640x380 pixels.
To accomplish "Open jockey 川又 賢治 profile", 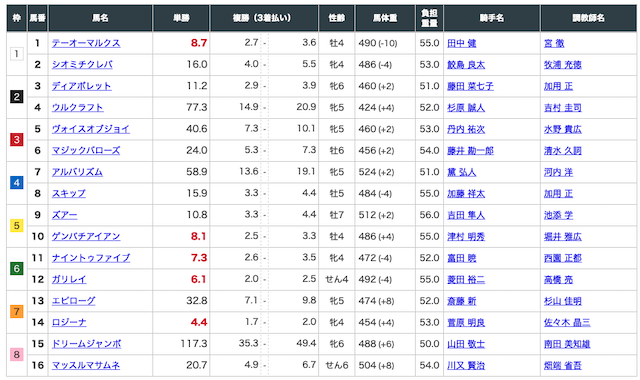I will click(x=466, y=366).
